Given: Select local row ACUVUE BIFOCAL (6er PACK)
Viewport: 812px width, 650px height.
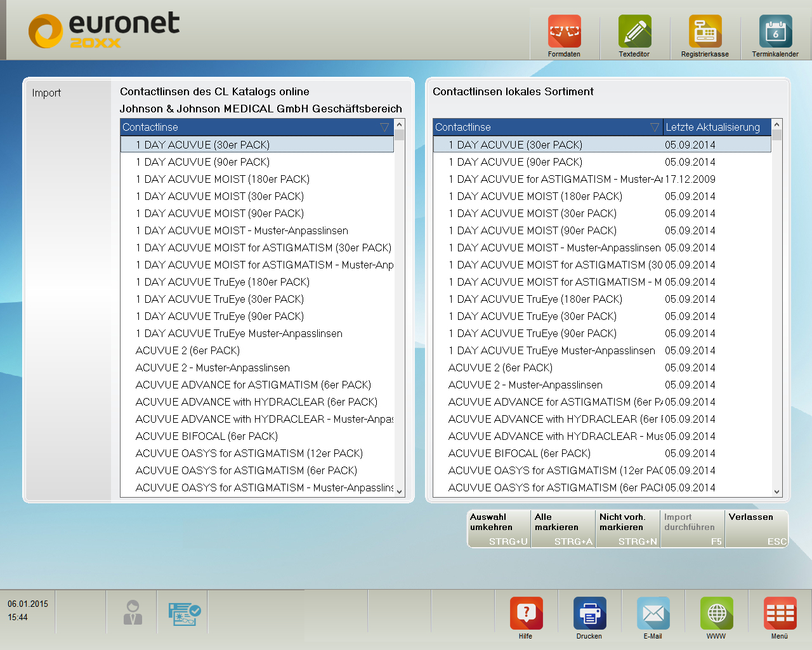Looking at the screenshot, I should coord(602,453).
